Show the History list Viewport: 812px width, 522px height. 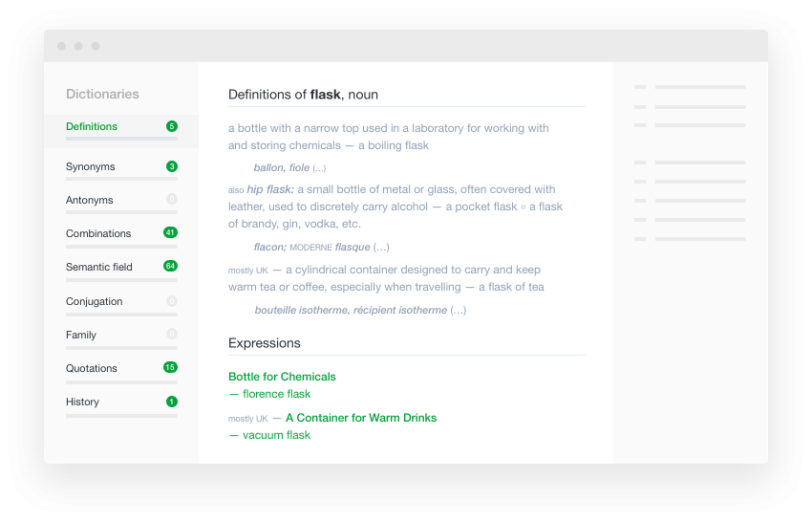coord(82,402)
